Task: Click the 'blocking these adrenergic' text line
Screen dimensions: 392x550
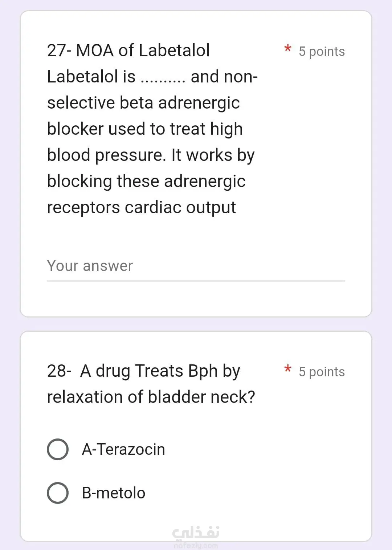Action: click(x=146, y=182)
